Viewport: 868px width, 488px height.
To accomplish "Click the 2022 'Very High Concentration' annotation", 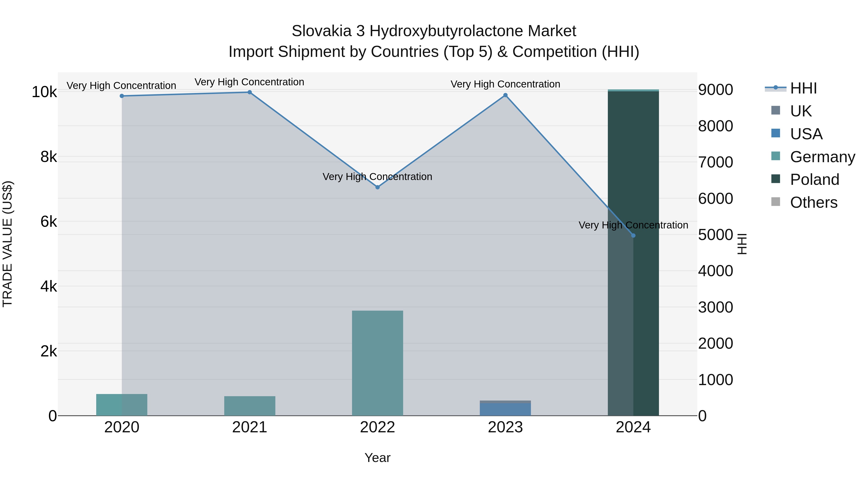I will pyautogui.click(x=377, y=177).
